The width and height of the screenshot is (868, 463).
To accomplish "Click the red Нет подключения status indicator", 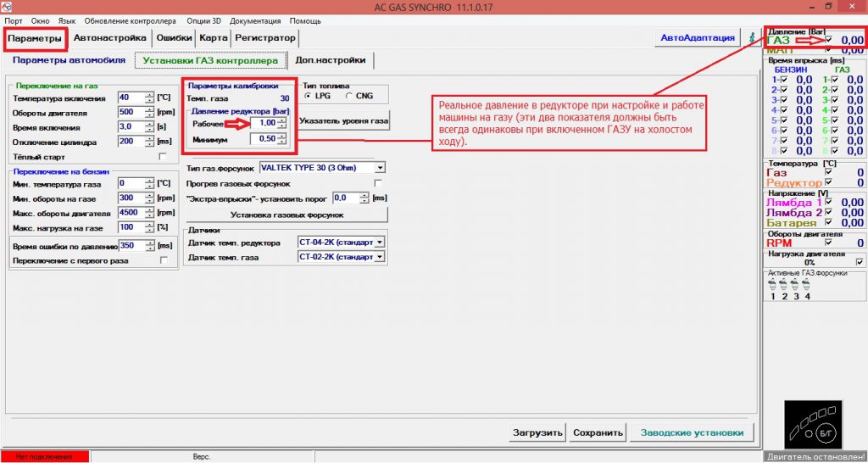I will coord(45,457).
